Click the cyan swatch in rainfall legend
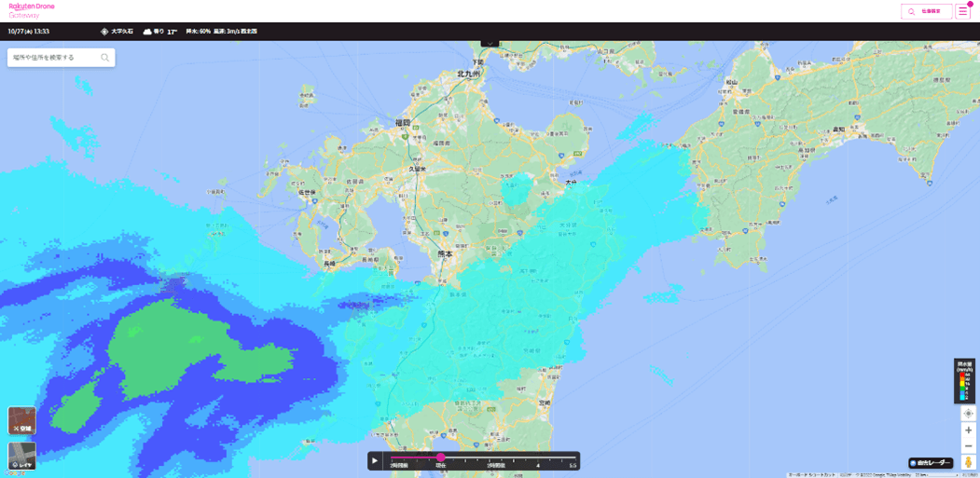Screen dimensions: 980x478 click(962, 397)
